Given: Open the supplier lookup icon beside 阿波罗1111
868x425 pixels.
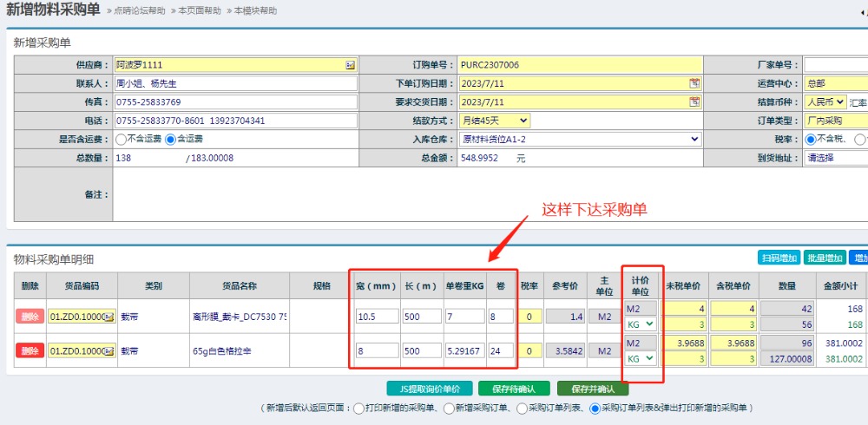Looking at the screenshot, I should coord(350,65).
